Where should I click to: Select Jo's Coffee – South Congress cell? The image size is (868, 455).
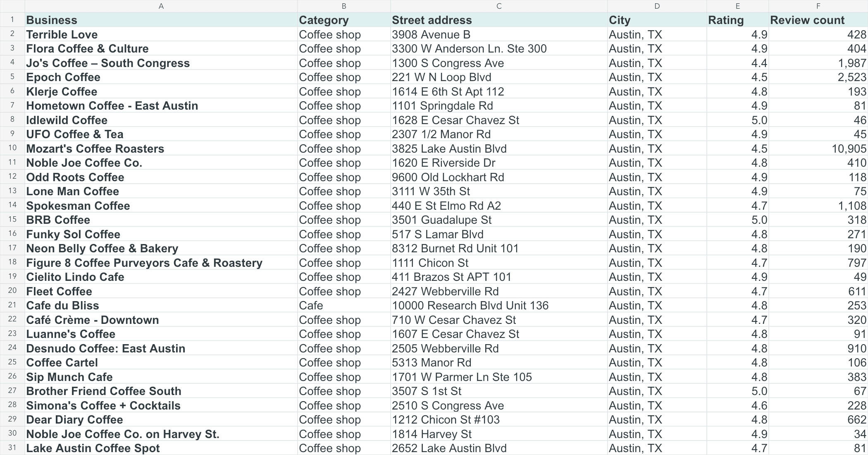161,63
